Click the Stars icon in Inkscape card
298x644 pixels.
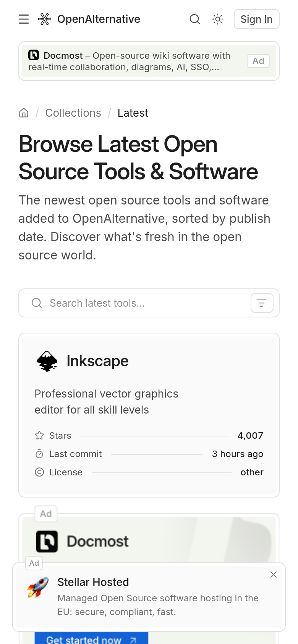39,435
